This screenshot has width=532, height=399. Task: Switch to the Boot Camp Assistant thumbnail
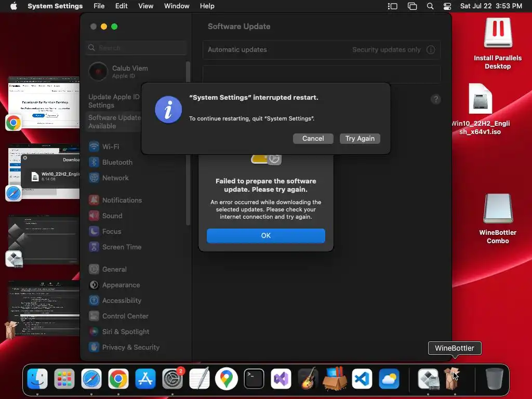pyautogui.click(x=44, y=240)
